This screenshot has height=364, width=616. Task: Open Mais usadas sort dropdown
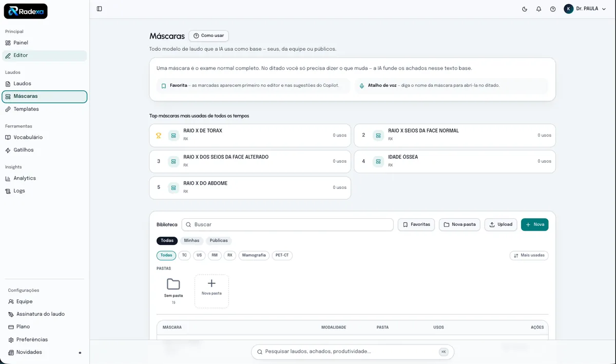point(529,255)
